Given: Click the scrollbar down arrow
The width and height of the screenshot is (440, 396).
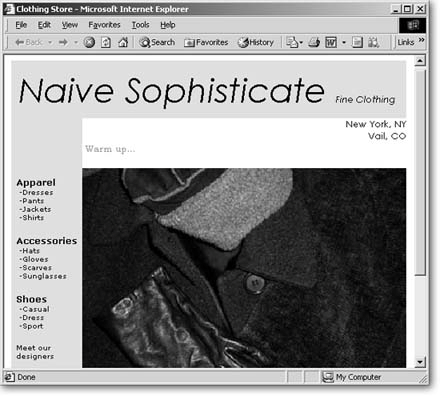Looking at the screenshot, I should coord(420,362).
